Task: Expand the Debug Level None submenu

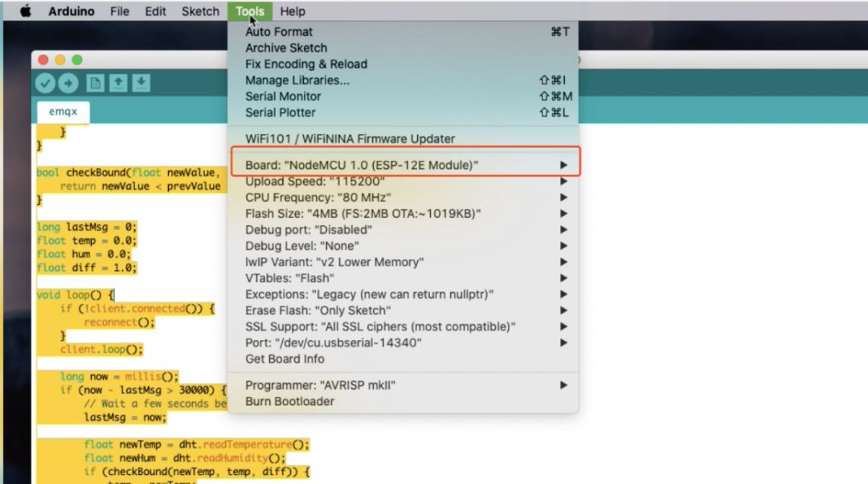Action: coord(403,246)
